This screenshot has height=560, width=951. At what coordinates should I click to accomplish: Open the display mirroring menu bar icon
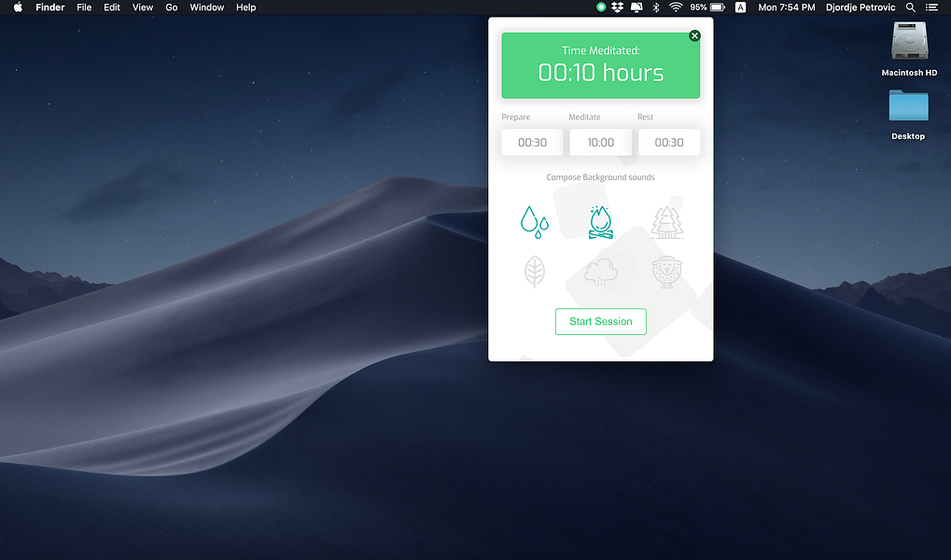coord(636,7)
